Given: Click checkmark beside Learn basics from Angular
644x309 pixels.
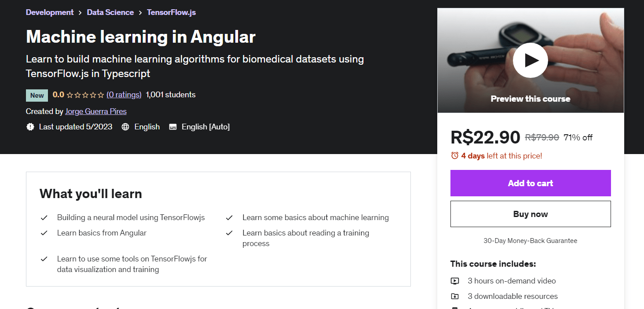Looking at the screenshot, I should 44,233.
